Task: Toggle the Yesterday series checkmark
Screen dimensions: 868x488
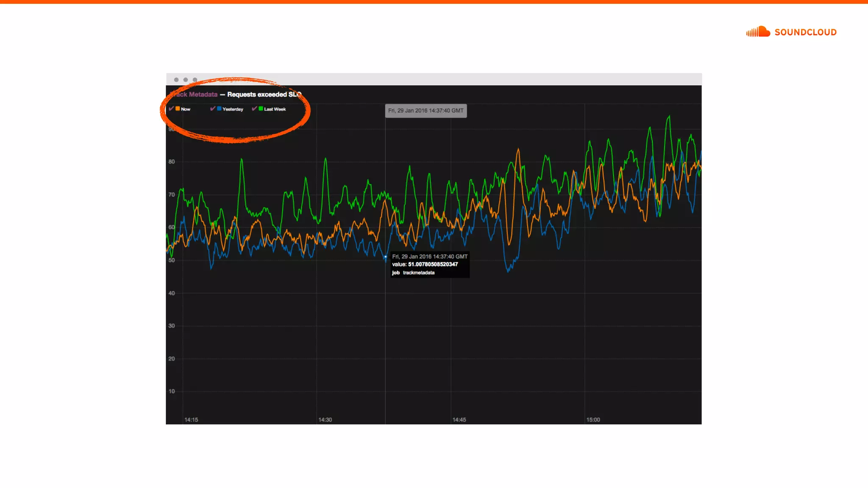Action: tap(213, 109)
